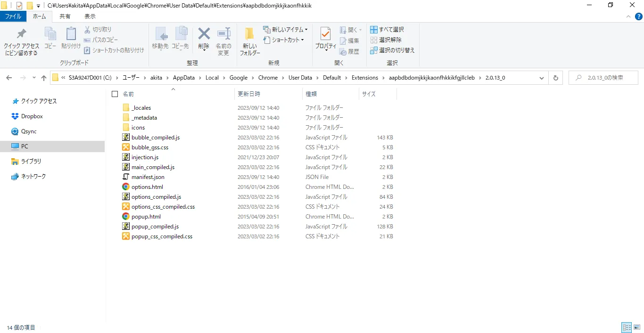Sort by Name (名前) column

pyautogui.click(x=128, y=94)
